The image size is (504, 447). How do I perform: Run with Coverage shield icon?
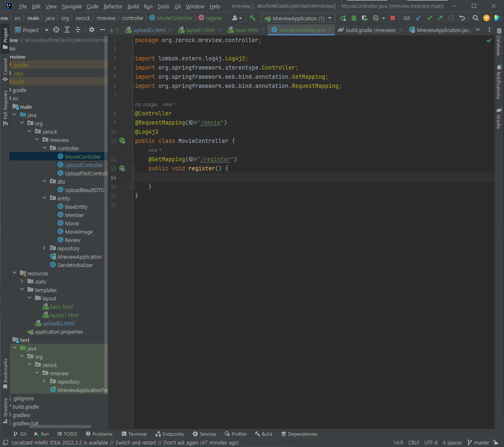(365, 18)
